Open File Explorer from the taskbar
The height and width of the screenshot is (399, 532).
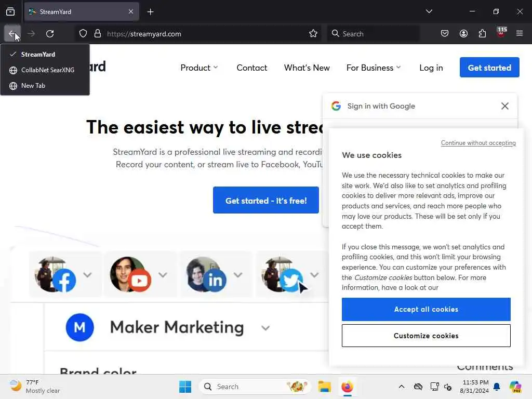pyautogui.click(x=324, y=387)
